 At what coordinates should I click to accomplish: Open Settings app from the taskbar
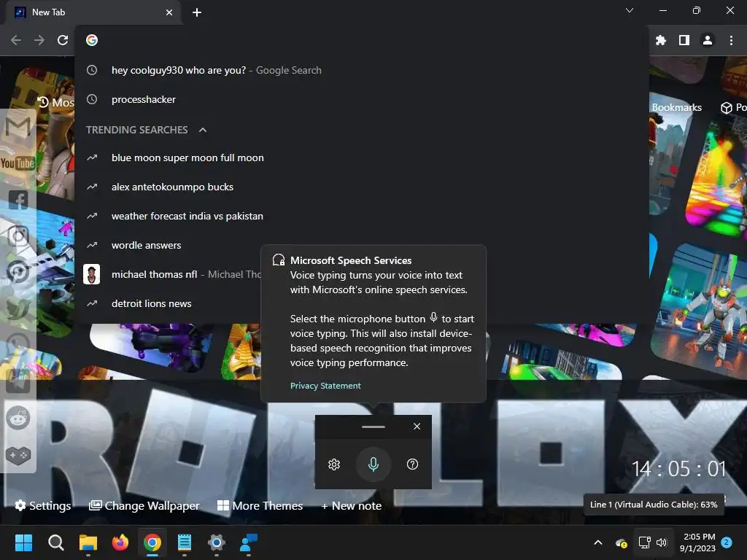pos(216,542)
